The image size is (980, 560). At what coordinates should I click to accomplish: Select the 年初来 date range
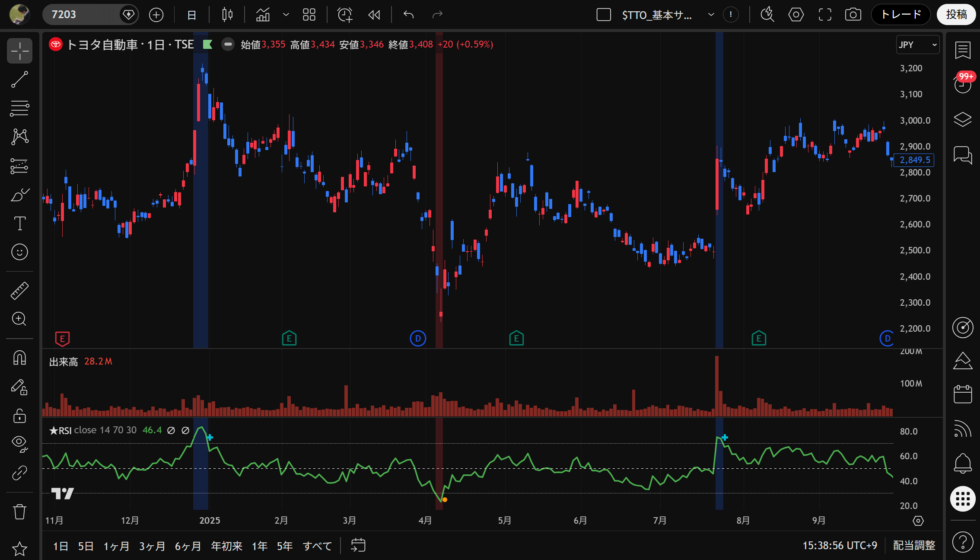(226, 546)
